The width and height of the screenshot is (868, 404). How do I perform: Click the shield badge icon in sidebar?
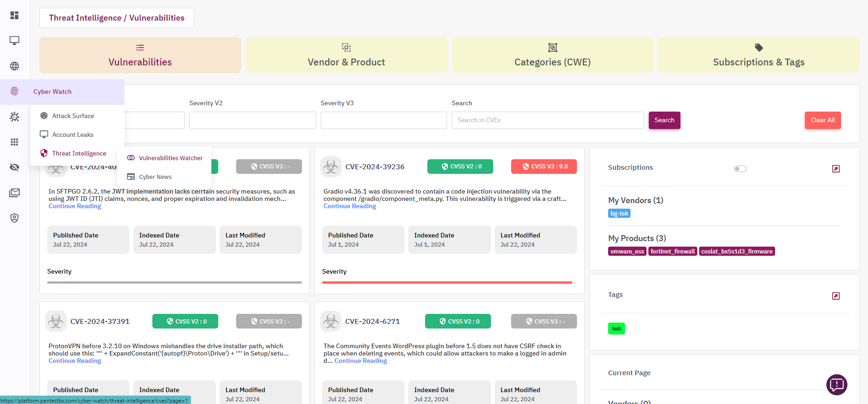(15, 218)
